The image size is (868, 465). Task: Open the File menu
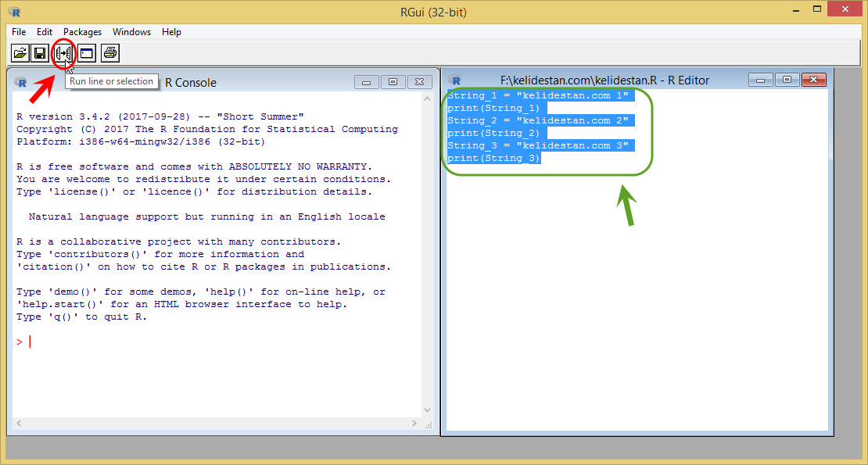19,32
